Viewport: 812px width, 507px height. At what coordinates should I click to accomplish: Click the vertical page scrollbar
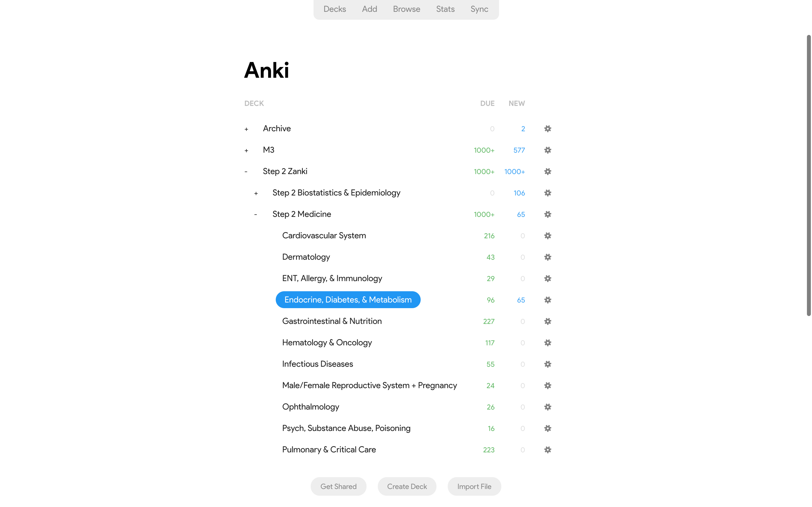click(x=809, y=175)
